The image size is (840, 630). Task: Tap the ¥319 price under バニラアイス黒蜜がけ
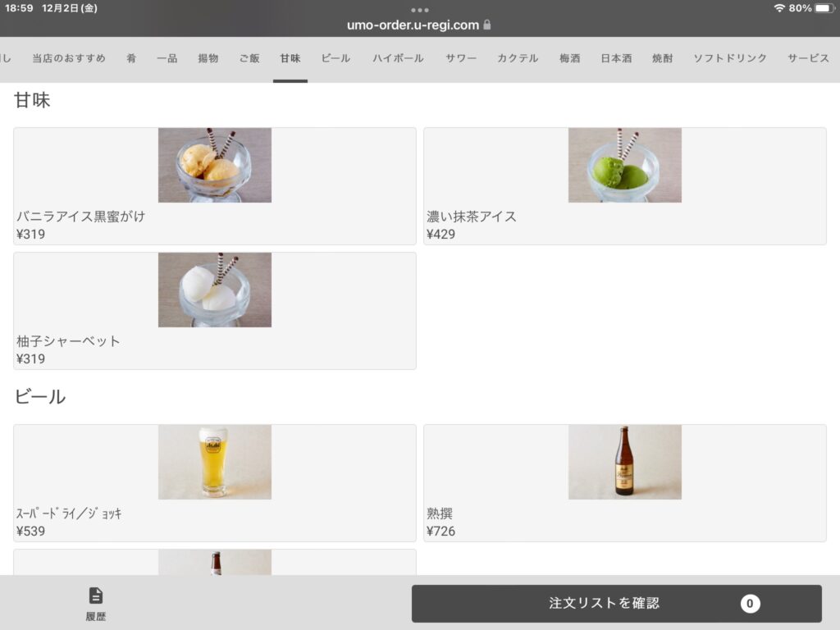[x=30, y=234]
